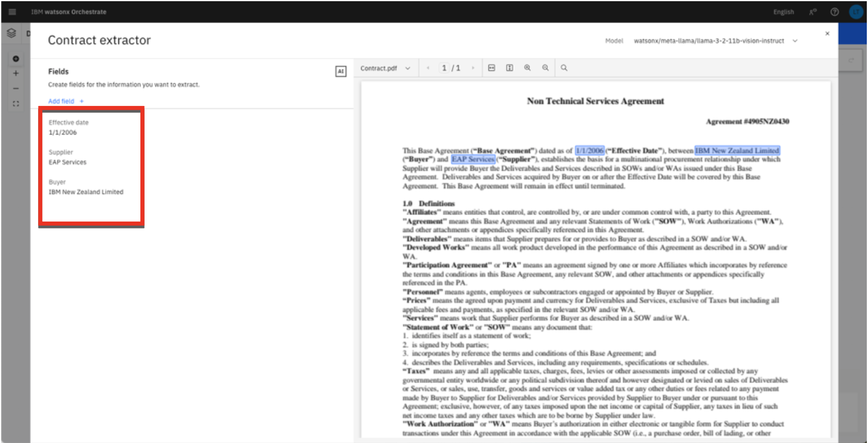
Task: Close the Contract extractor dialog
Action: (827, 34)
